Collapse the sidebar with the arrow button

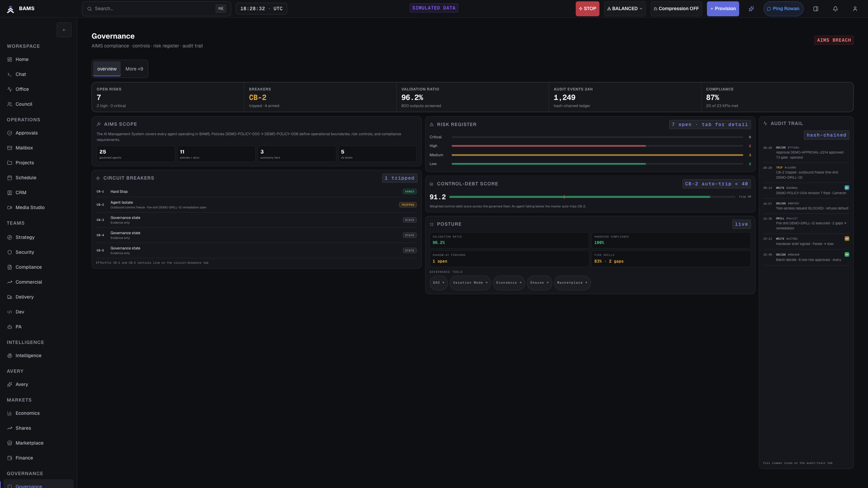[x=64, y=30]
